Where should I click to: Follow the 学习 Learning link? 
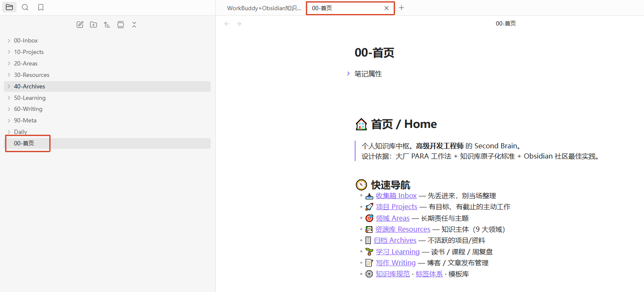point(398,252)
